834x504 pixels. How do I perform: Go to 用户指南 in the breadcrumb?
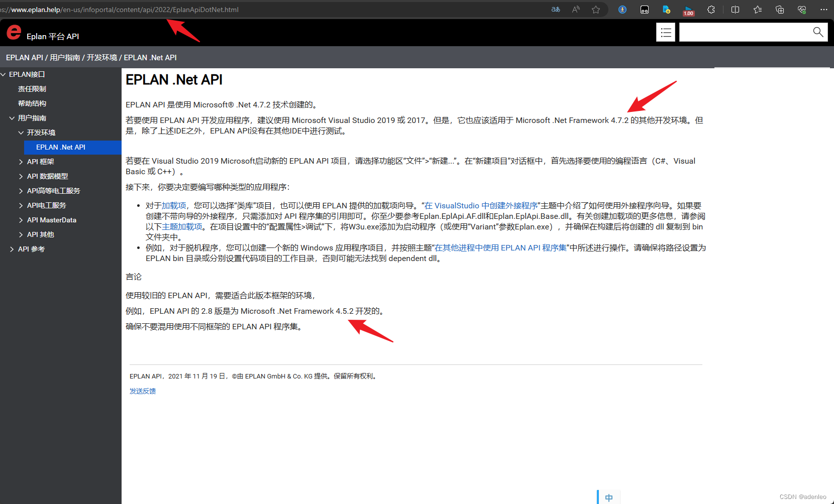point(65,58)
